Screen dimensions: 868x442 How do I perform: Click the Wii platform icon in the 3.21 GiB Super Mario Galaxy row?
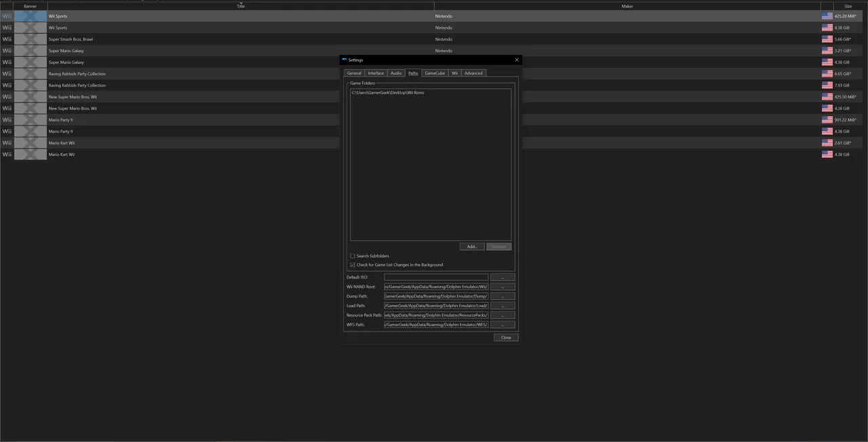(x=7, y=51)
